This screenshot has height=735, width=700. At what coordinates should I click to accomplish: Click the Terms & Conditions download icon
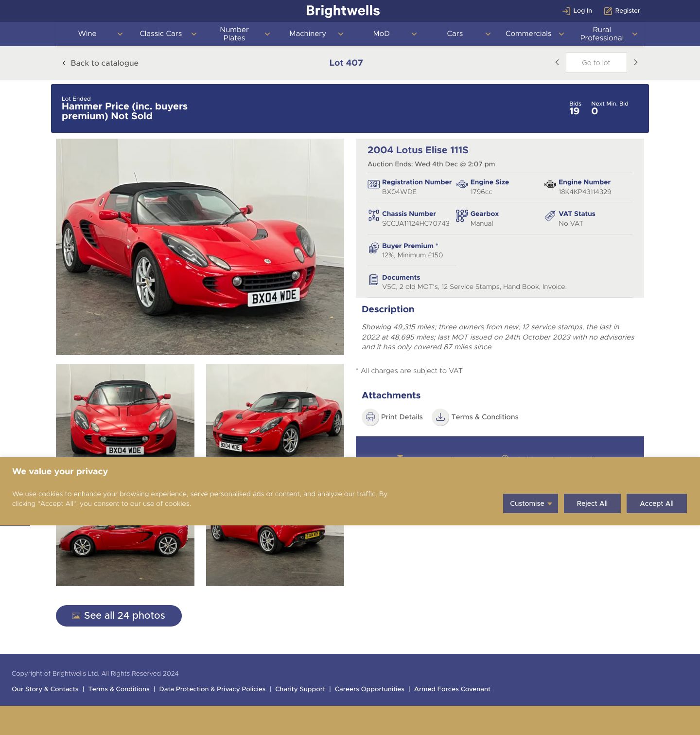coord(440,417)
